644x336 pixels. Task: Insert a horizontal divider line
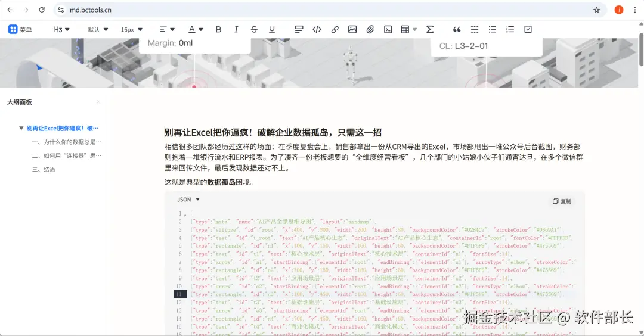coord(475,29)
